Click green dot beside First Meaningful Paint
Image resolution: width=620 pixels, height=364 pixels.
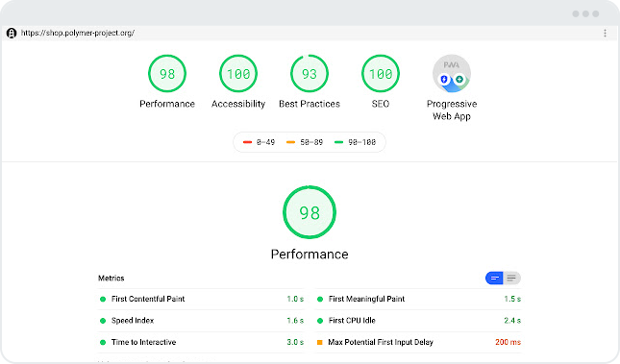(x=320, y=300)
